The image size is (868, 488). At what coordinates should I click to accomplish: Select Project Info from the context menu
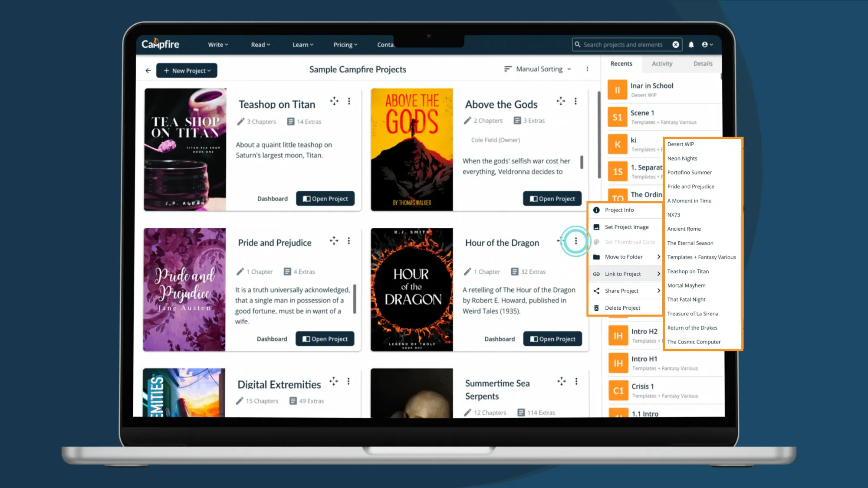coord(625,210)
